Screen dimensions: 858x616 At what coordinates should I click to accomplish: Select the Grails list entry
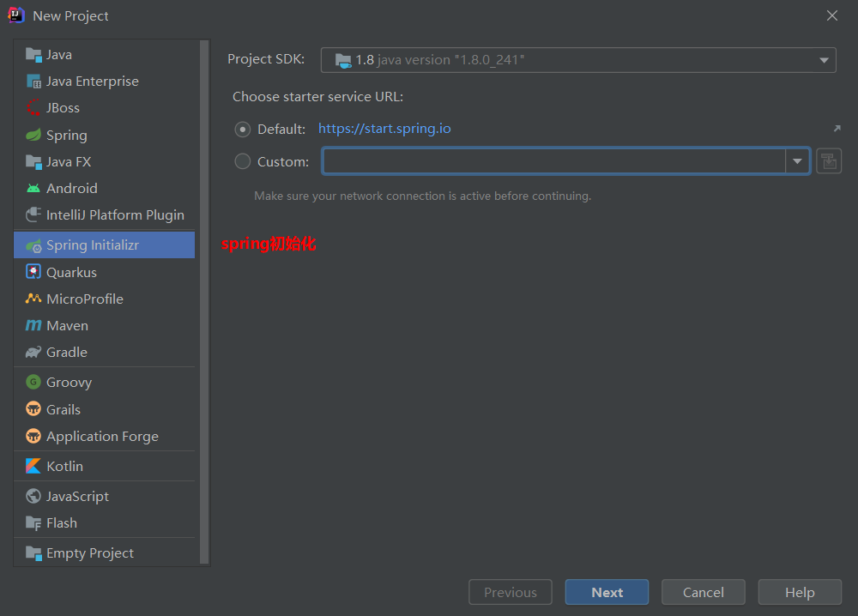coord(104,408)
